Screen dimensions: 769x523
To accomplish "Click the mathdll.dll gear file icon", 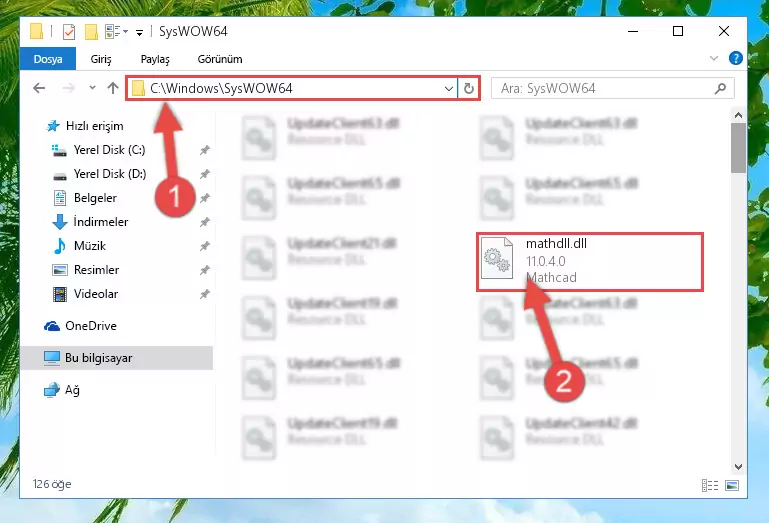I will pyautogui.click(x=496, y=258).
